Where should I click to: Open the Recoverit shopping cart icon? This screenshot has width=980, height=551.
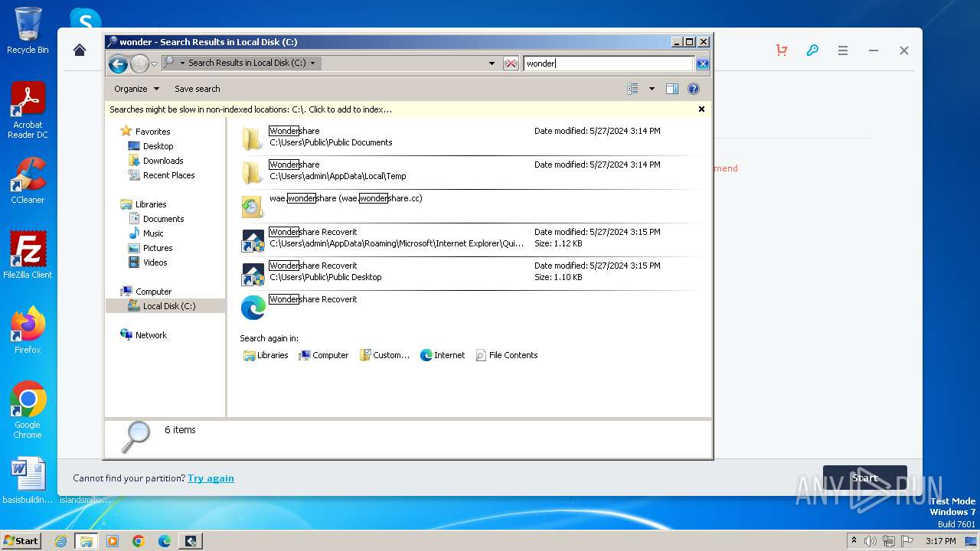[x=782, y=51]
